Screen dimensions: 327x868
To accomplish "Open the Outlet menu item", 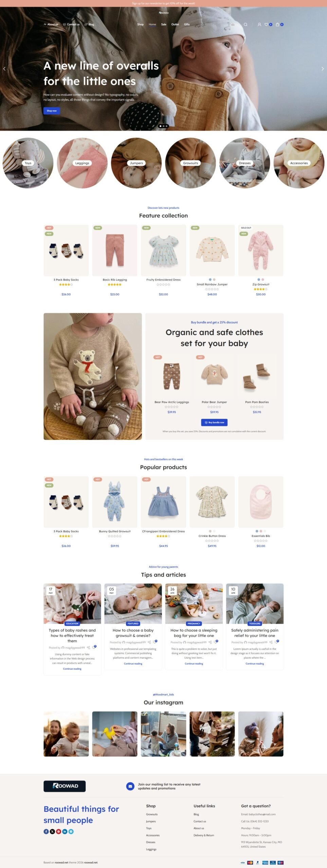I will (175, 24).
